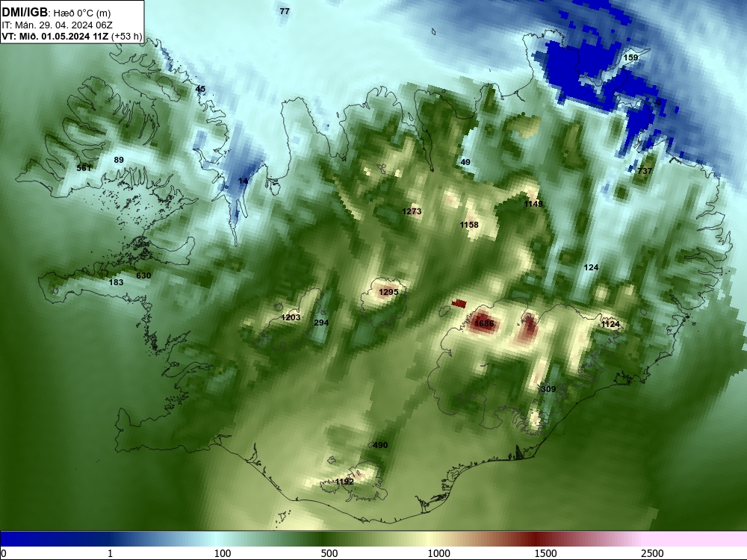
Task: Click the VT valid time line
Action: [72, 36]
